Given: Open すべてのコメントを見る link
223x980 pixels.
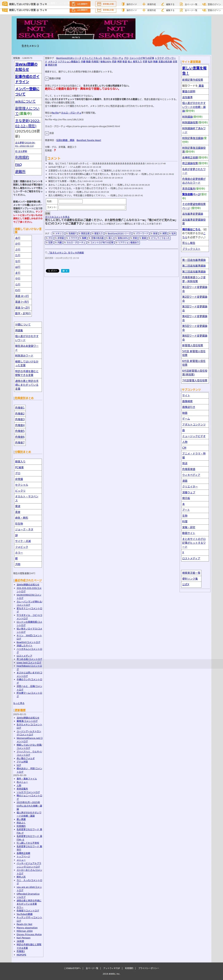Looking at the screenshot, I should 57,217.
